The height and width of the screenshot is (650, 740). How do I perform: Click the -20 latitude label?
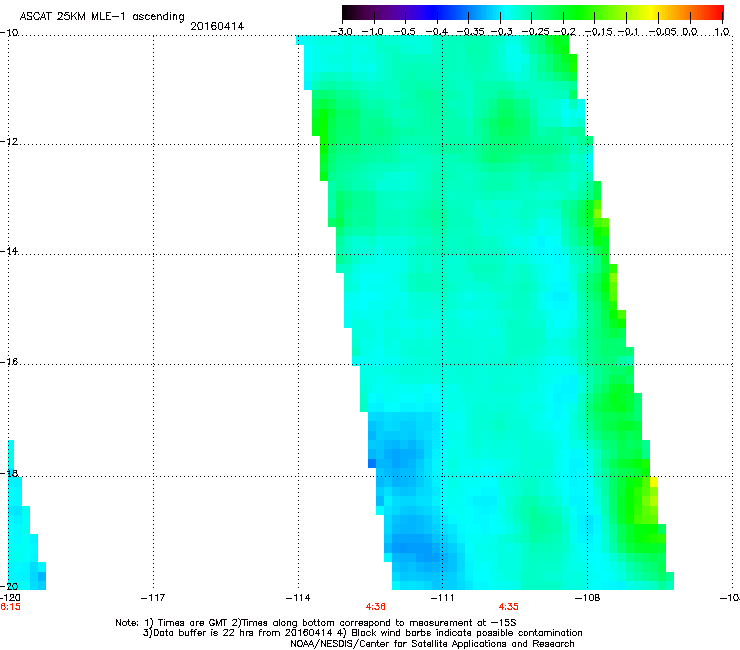pyautogui.click(x=9, y=586)
